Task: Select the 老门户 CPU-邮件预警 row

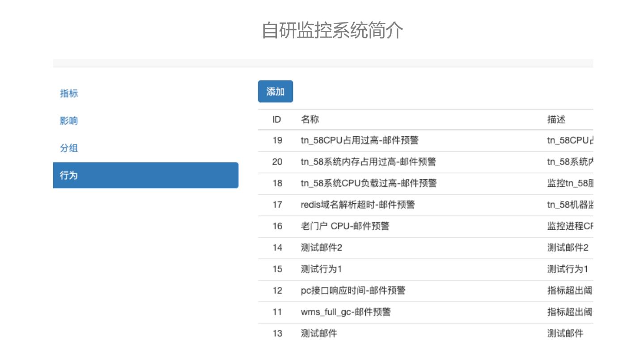Action: tap(345, 226)
